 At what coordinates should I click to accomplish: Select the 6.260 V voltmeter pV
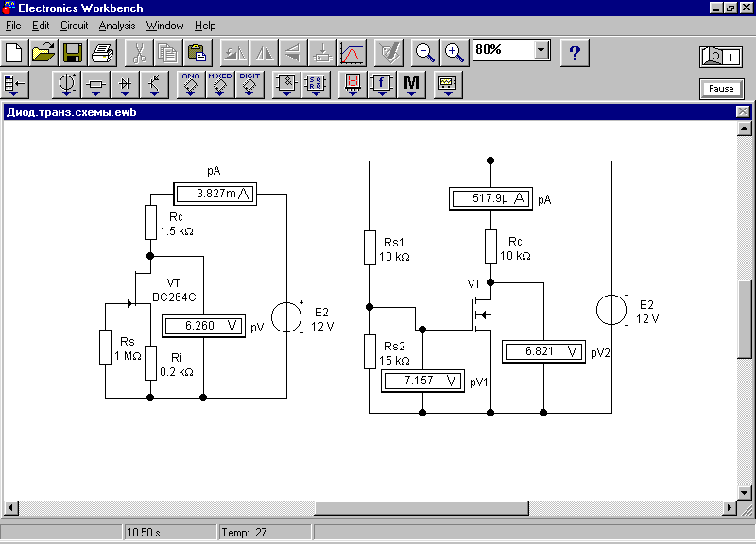(x=203, y=326)
